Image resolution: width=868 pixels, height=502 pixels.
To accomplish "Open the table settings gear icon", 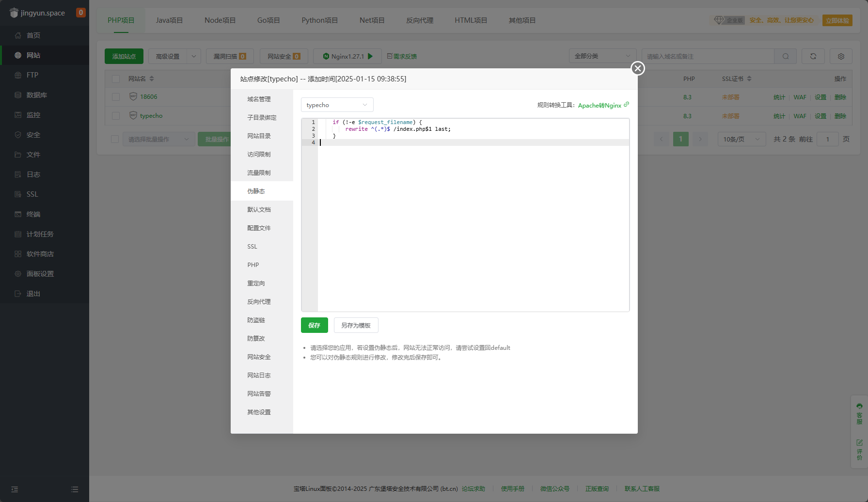I will pos(841,56).
